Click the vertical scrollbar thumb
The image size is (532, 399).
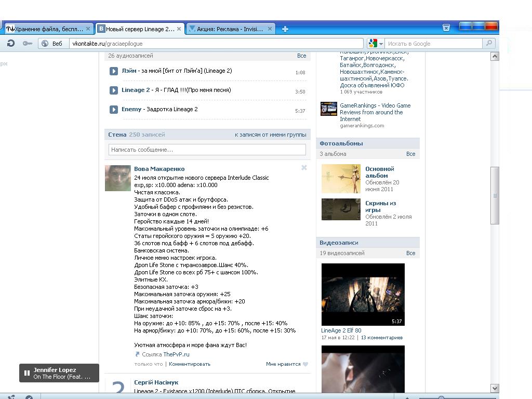click(495, 195)
